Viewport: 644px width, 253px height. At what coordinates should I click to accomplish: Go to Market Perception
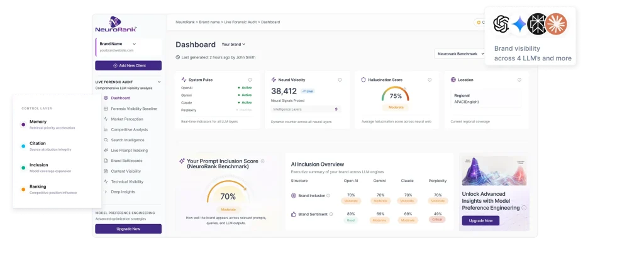pos(127,119)
